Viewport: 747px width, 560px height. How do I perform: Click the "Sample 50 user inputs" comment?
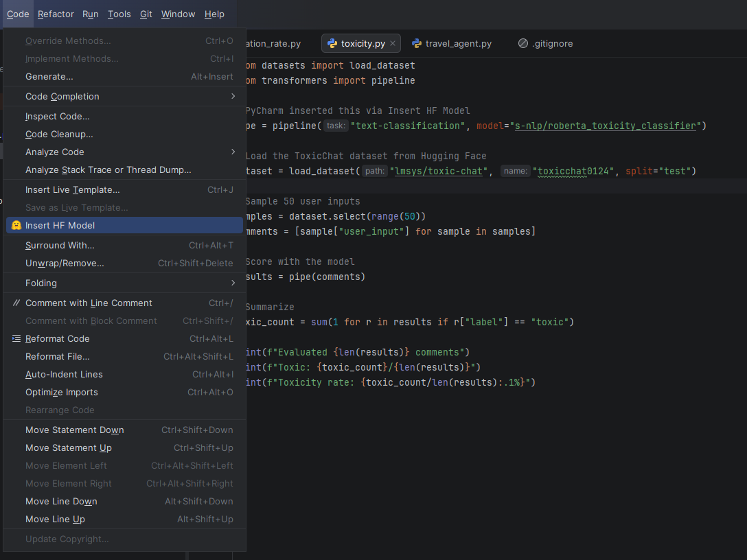(303, 202)
